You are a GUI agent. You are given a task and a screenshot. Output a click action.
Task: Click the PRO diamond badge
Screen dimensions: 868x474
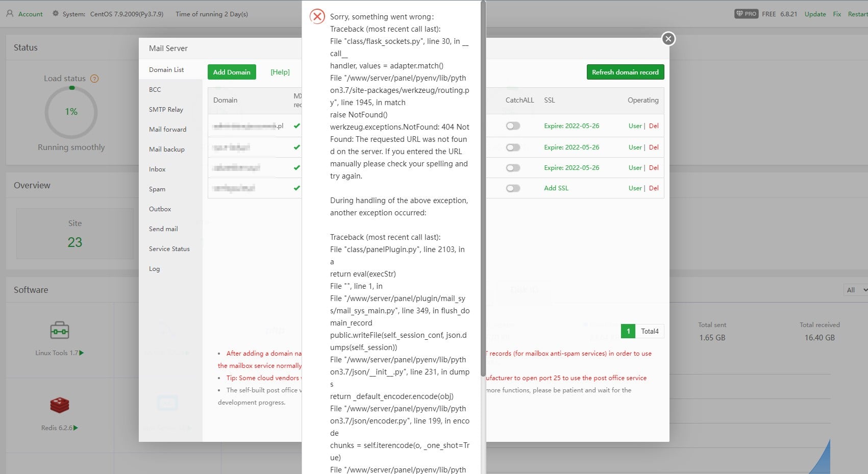(x=746, y=14)
